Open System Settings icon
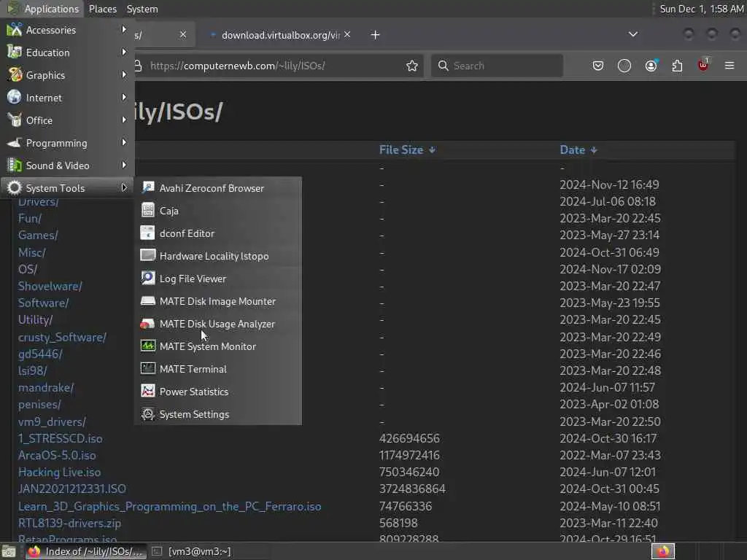The height and width of the screenshot is (560, 747). (147, 414)
